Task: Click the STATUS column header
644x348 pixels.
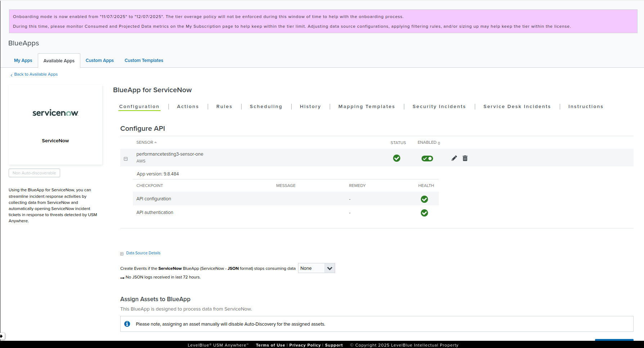Action: pyautogui.click(x=398, y=143)
